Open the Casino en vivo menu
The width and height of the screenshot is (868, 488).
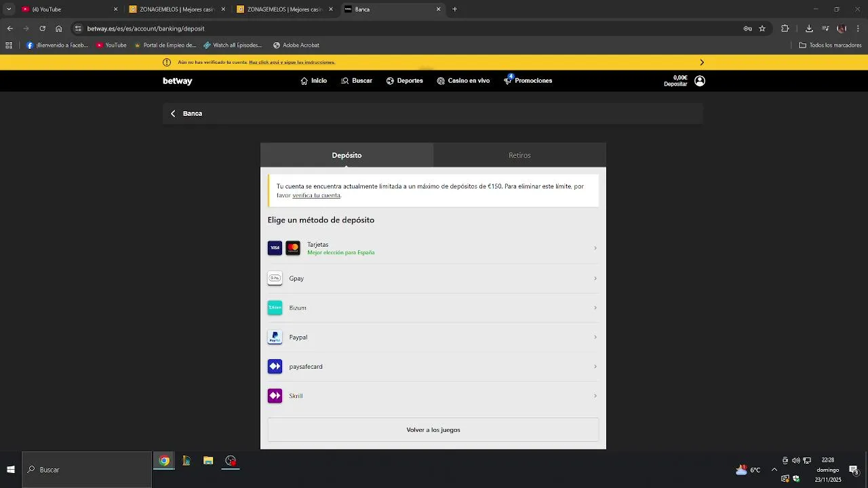click(463, 81)
